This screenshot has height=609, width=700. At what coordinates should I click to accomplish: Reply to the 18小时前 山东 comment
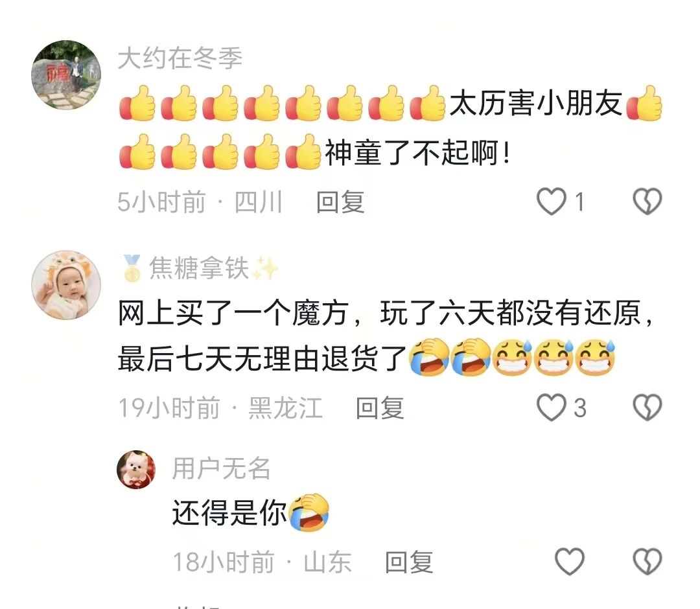(409, 562)
